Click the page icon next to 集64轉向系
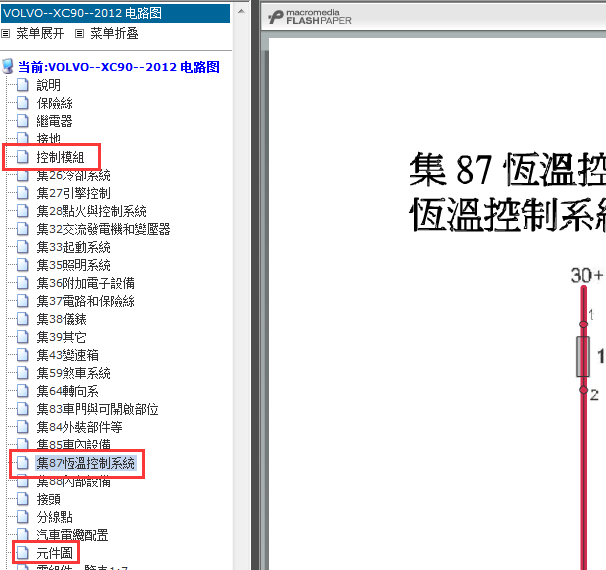The width and height of the screenshot is (606, 570). [23, 391]
